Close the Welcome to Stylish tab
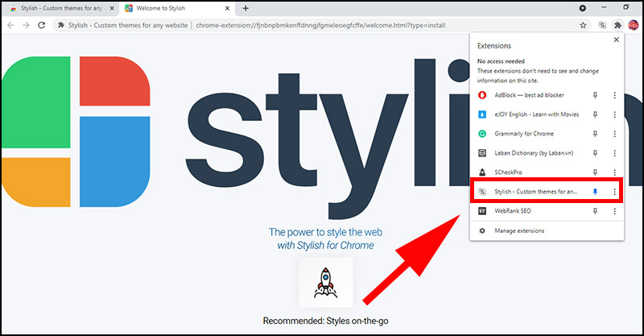Viewport: 644px width, 336px height. tap(228, 8)
